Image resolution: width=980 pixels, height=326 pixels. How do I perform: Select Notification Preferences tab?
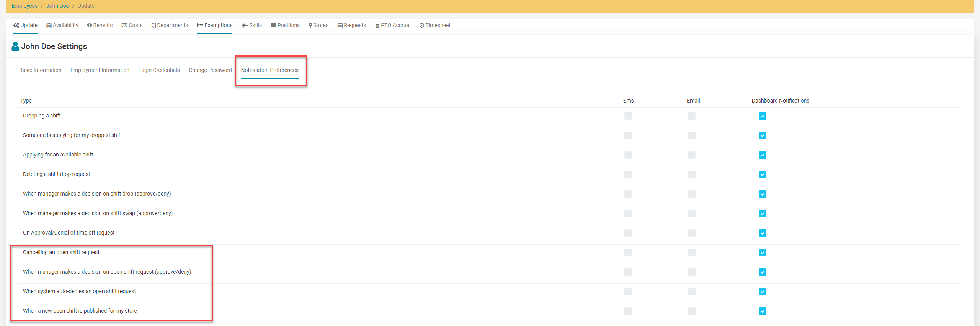269,70
